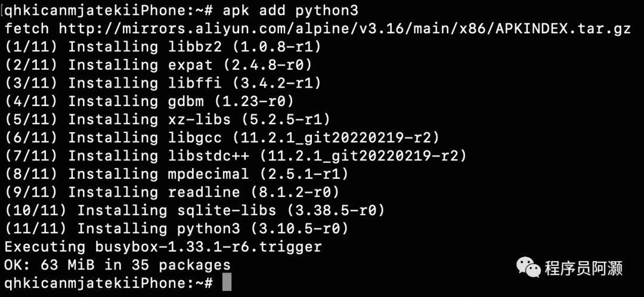The image size is (644, 297).
Task: Click the libgcc version string
Action: tap(336, 138)
